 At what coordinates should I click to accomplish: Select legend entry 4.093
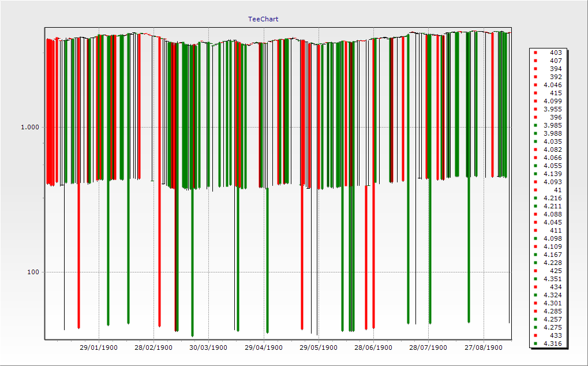click(548, 182)
